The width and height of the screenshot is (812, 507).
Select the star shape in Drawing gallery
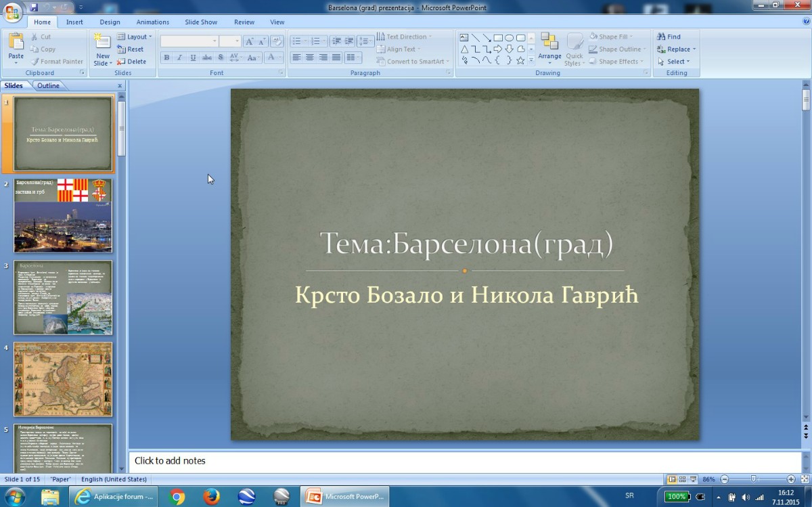pyautogui.click(x=520, y=60)
